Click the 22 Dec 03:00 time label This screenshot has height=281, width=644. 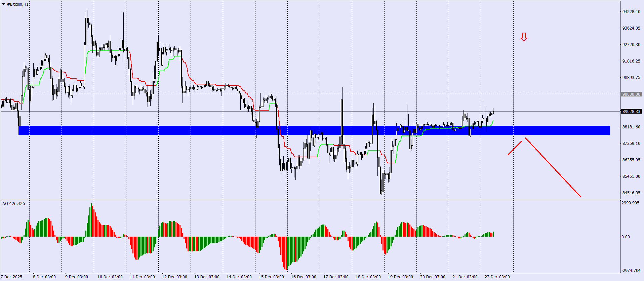tap(497, 277)
